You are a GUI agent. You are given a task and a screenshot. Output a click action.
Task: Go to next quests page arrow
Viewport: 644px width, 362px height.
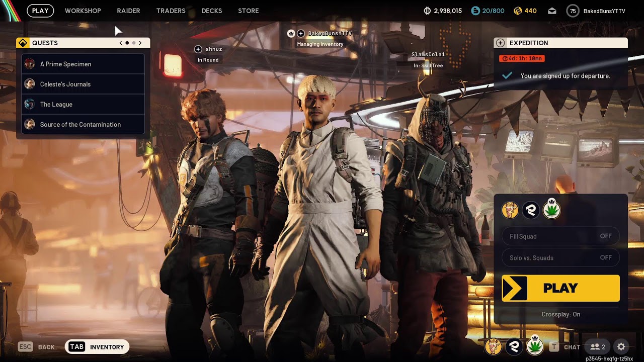click(x=140, y=43)
